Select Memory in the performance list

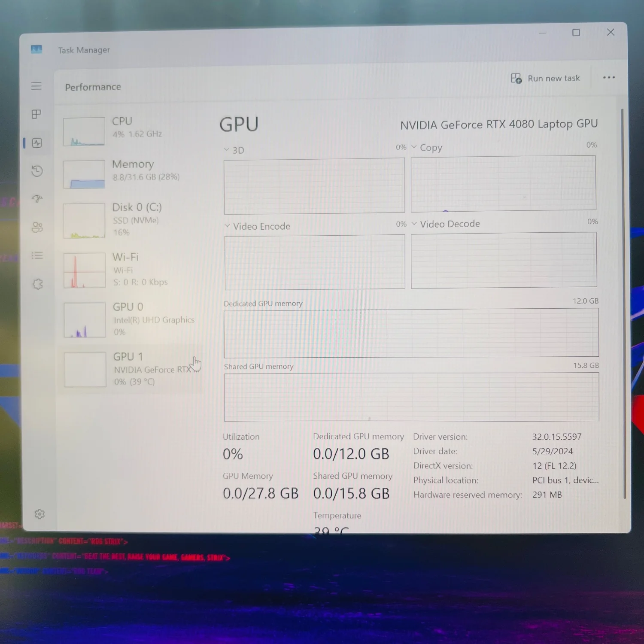tap(131, 174)
